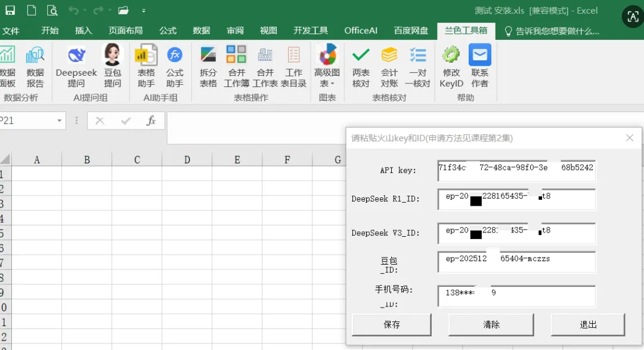Expand the 高级图表 advanced chart menu
The width and height of the screenshot is (644, 350).
point(327,66)
